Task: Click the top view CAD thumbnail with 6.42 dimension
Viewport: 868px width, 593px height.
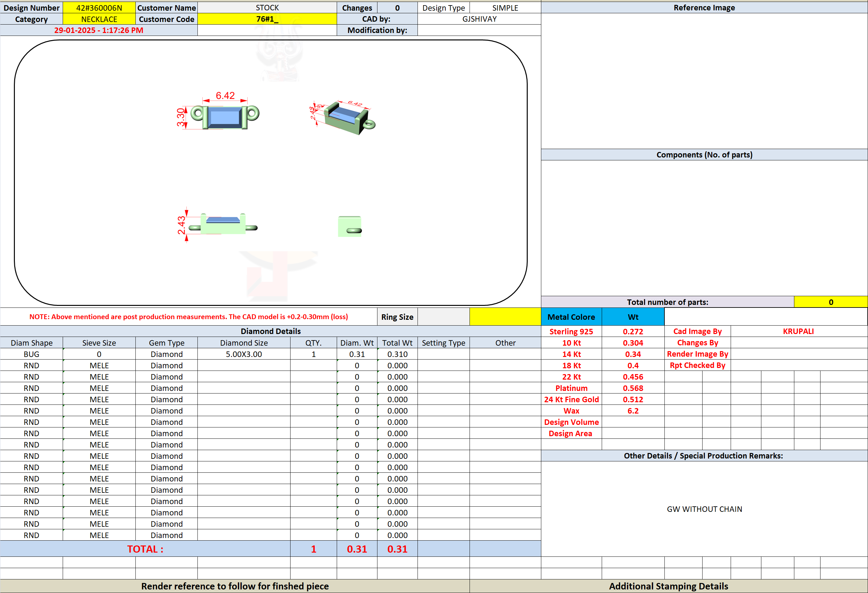Action: [x=218, y=111]
